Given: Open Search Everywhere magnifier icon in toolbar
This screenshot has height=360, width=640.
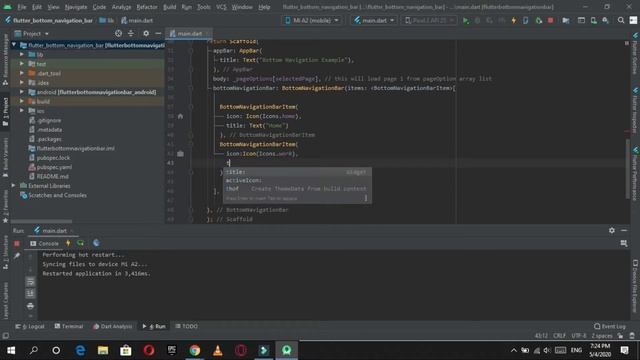Looking at the screenshot, I should [620, 20].
